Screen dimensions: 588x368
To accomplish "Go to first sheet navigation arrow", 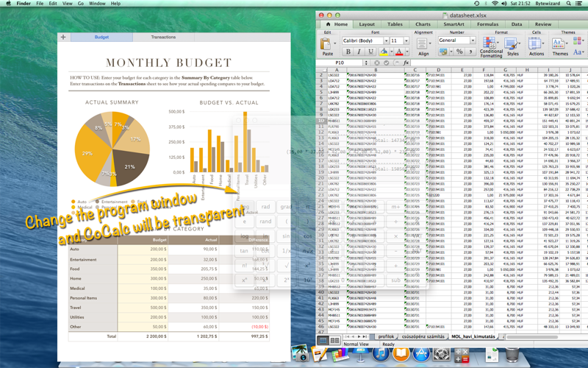I will coord(347,336).
